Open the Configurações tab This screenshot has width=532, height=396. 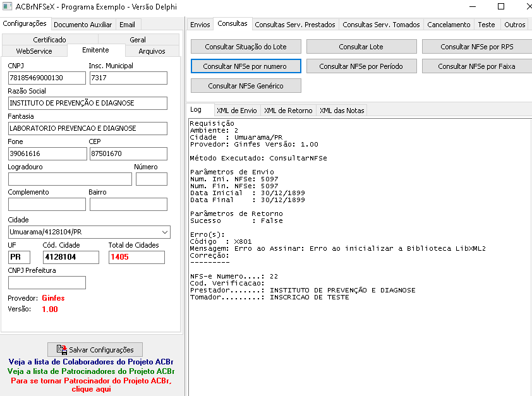tap(25, 24)
